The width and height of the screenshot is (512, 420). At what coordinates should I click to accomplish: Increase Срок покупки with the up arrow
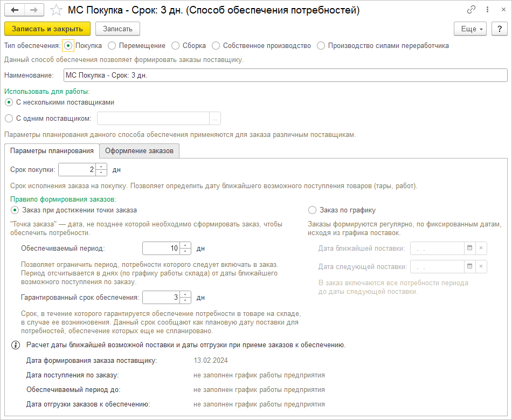coord(101,167)
